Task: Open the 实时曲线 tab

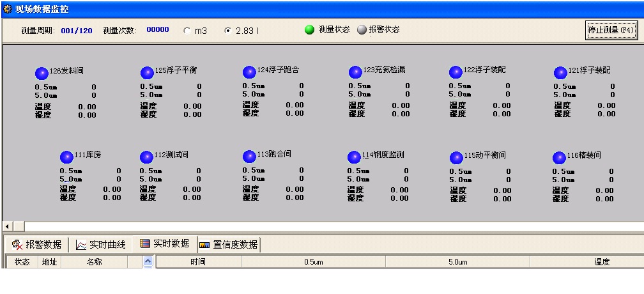Action: pos(100,245)
